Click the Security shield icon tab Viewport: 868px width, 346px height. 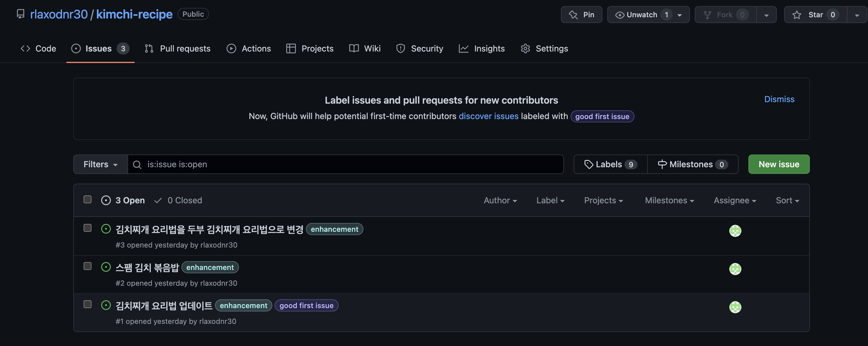400,48
